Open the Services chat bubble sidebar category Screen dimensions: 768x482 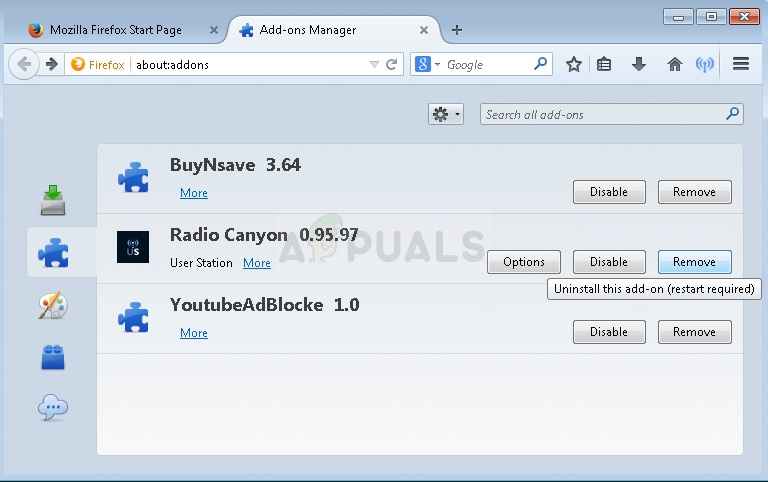coord(53,408)
